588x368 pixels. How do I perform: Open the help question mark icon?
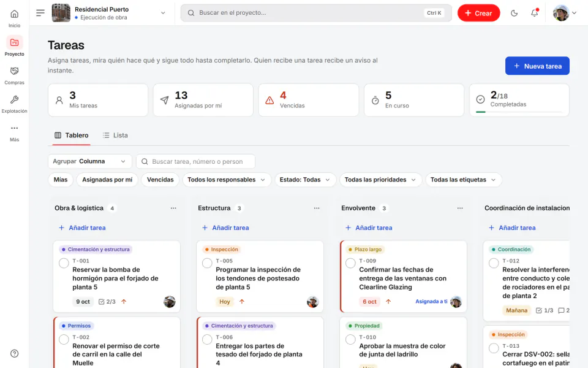pos(14,353)
